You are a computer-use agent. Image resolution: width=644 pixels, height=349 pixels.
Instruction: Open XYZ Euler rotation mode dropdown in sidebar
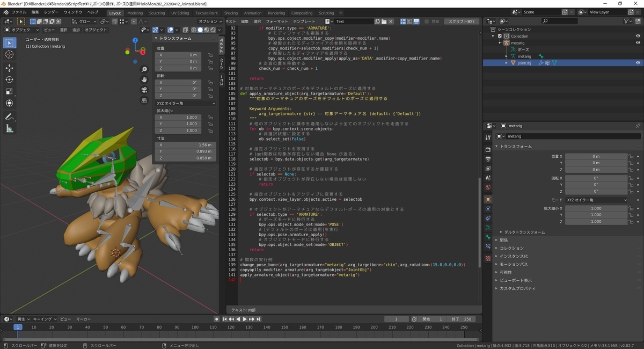185,103
